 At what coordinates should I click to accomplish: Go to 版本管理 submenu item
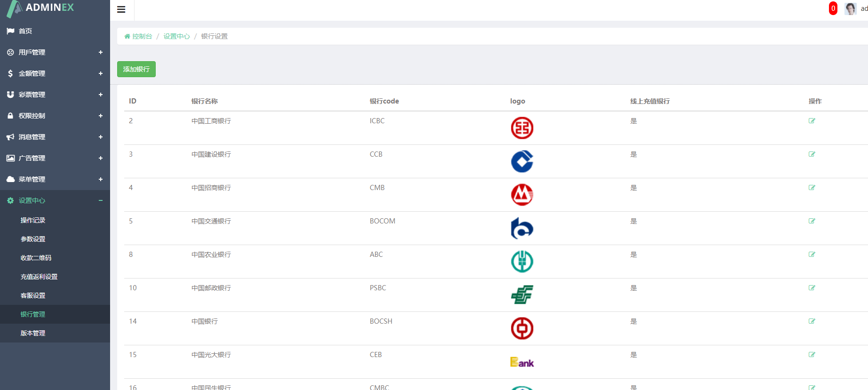point(33,333)
